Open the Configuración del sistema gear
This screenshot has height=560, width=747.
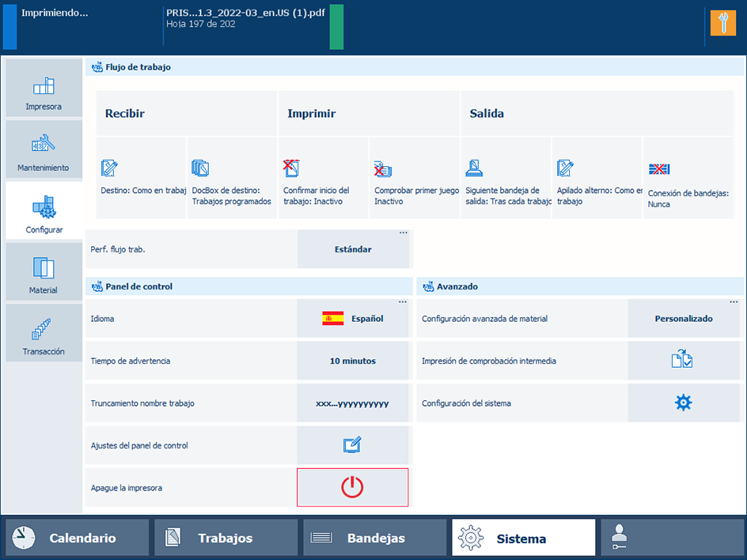(x=684, y=403)
